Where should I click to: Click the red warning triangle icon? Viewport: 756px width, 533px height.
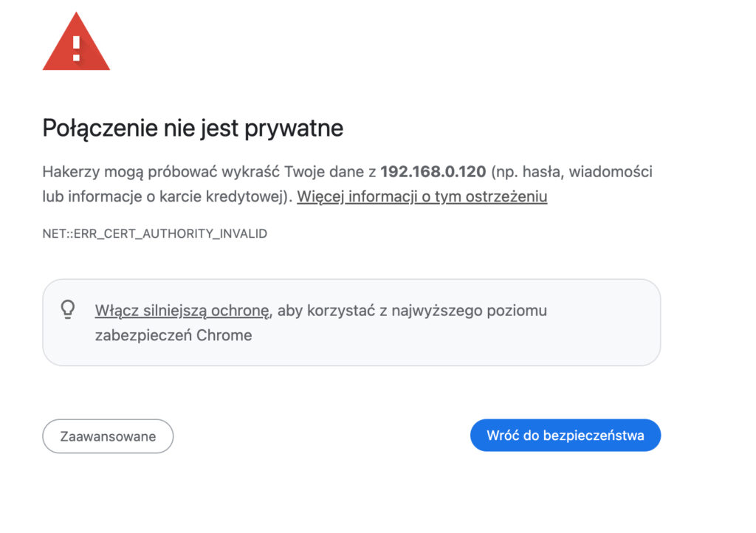pyautogui.click(x=76, y=42)
